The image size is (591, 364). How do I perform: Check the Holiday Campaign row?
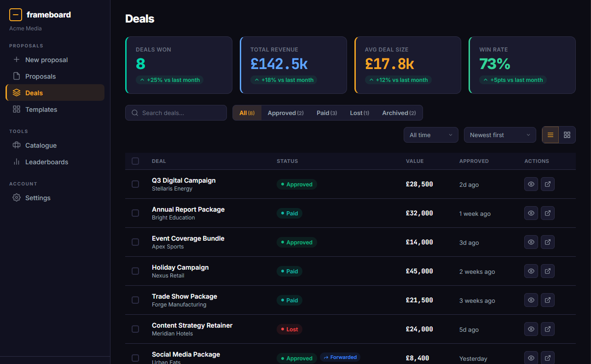tap(135, 271)
